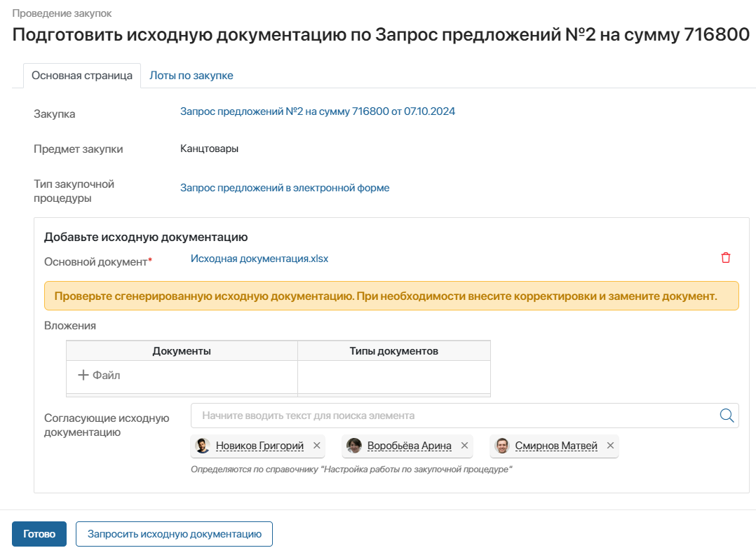
Task: Open the Лоты по закупке tab
Action: [191, 76]
